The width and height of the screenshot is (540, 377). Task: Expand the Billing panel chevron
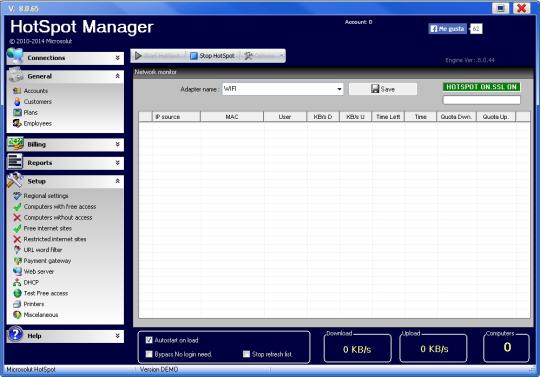[x=117, y=144]
